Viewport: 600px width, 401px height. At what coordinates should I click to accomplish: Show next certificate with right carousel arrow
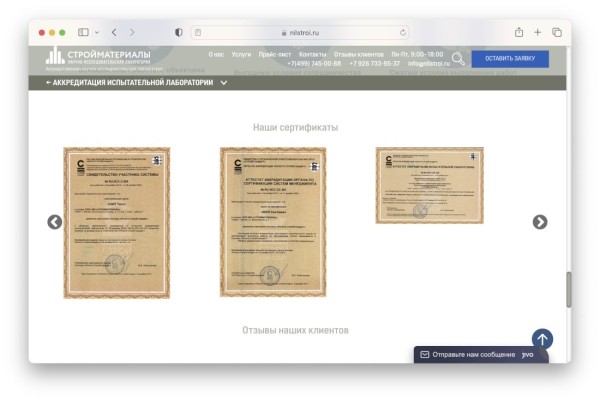(x=540, y=222)
